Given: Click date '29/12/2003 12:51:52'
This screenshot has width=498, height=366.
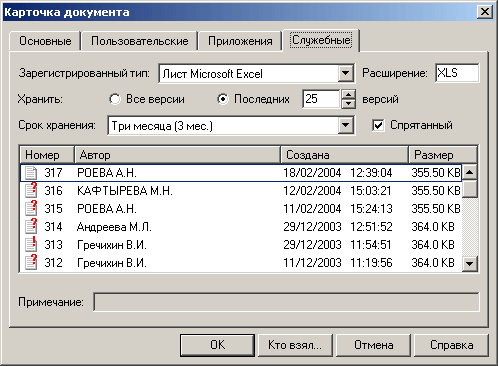Looking at the screenshot, I should (338, 227).
